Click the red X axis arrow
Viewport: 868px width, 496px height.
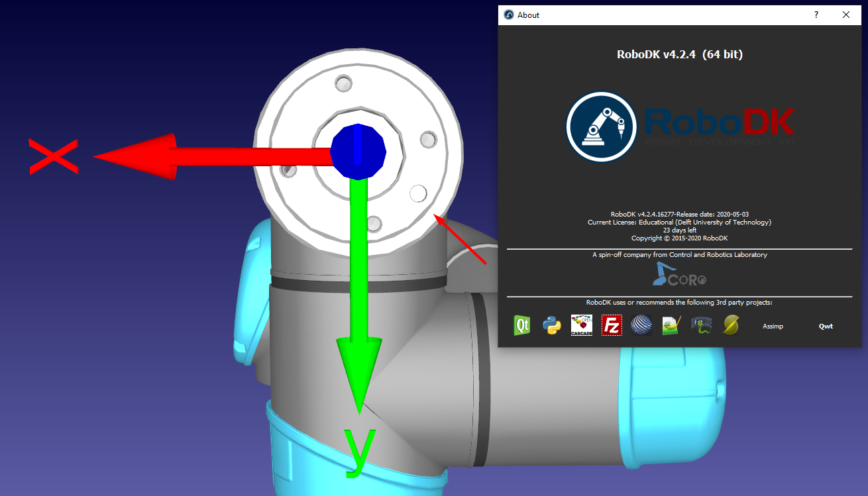tap(212, 156)
